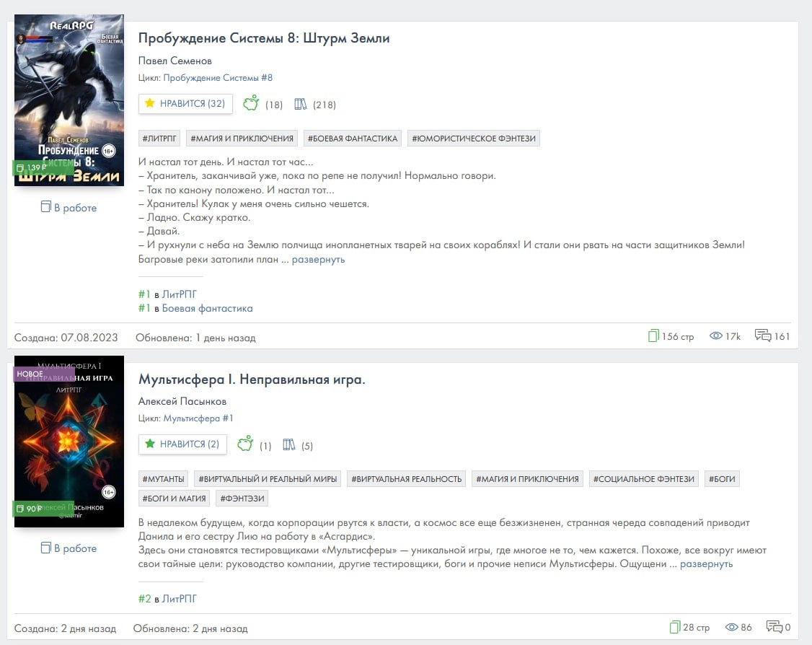Click pages icon showing 28 стр

[x=675, y=627]
